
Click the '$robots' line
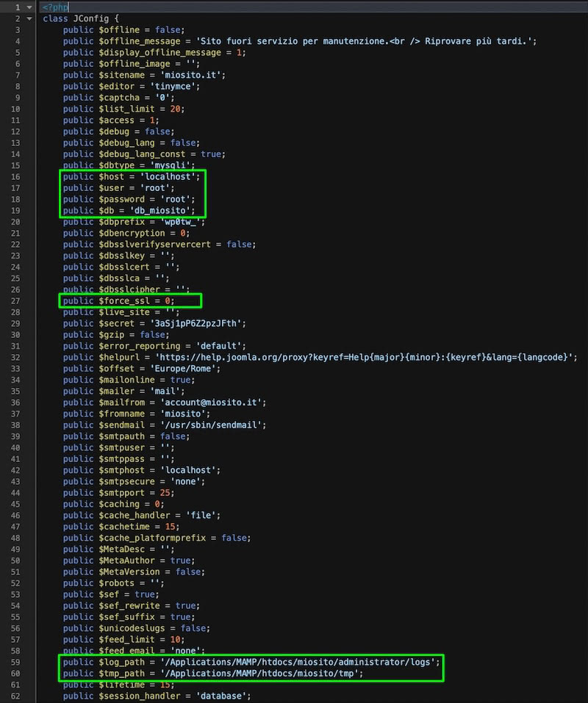(x=113, y=583)
